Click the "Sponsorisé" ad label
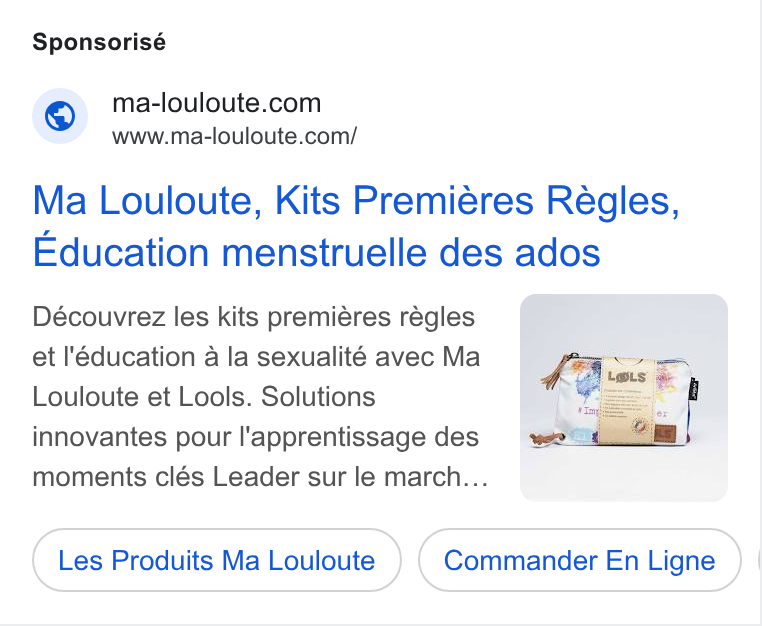The height and width of the screenshot is (626, 762). click(x=99, y=42)
